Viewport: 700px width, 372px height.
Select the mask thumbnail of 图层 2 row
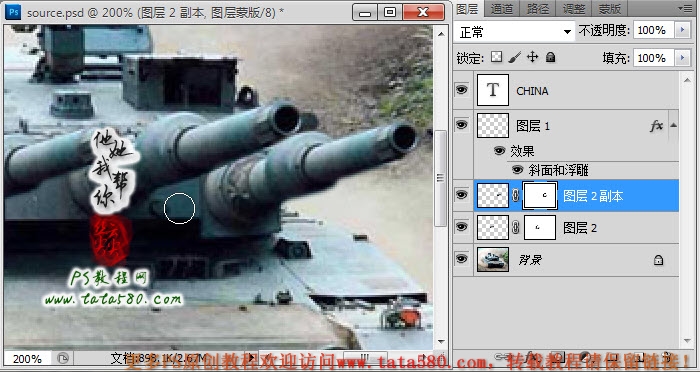click(x=540, y=228)
